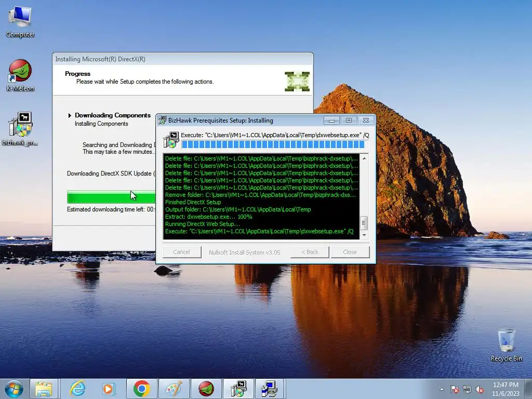Open network status tray icon
Screen dimensions: 532x399
tap(467, 390)
